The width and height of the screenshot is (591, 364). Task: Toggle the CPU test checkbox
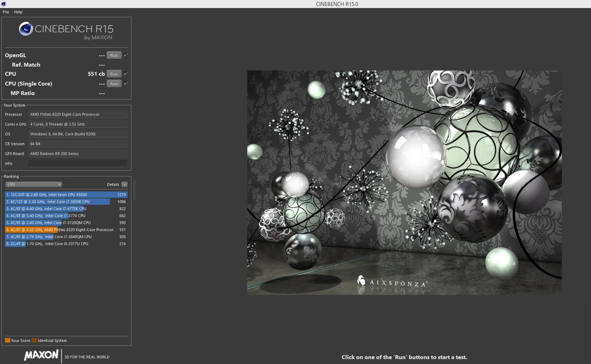tap(126, 73)
